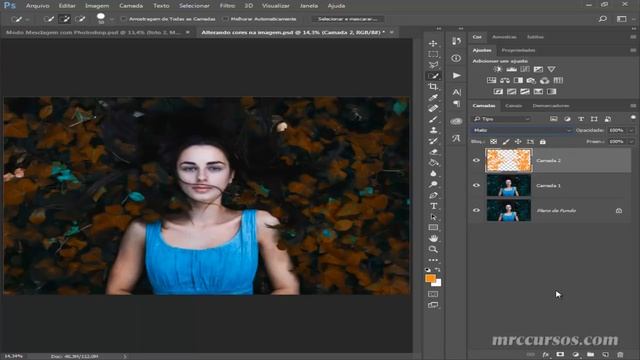The height and width of the screenshot is (360, 640).
Task: Add a Curves adjustment
Action: 525,69
